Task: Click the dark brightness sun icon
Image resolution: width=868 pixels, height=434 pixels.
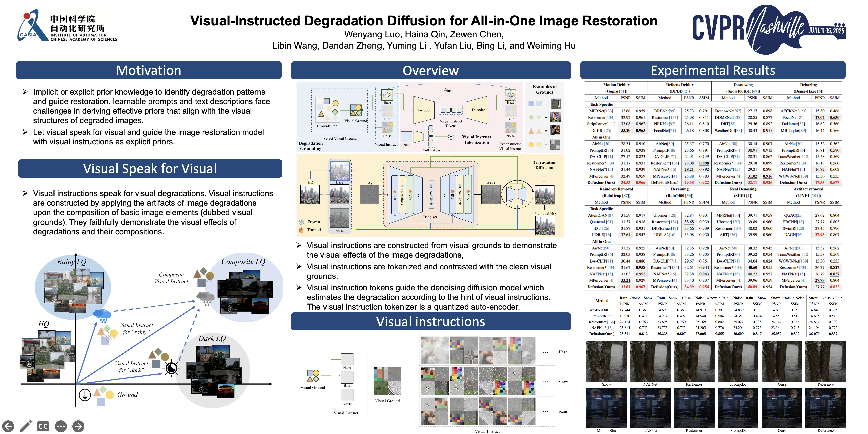Action: [171, 368]
